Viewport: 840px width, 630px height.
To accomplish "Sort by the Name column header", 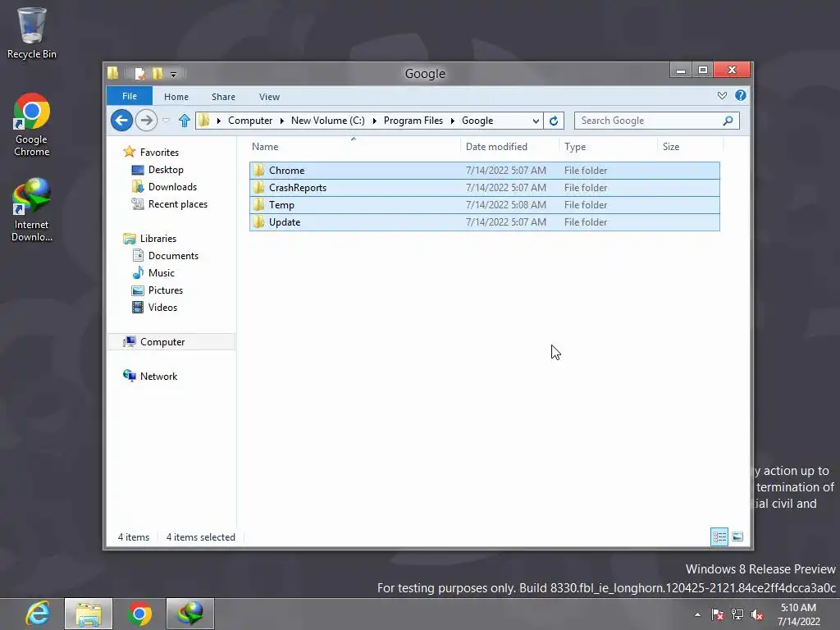I will click(354, 146).
